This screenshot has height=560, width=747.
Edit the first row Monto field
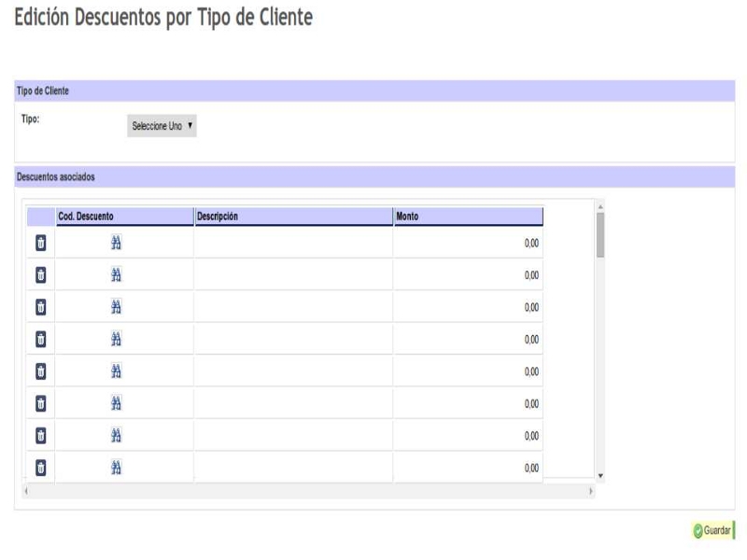[x=468, y=244]
